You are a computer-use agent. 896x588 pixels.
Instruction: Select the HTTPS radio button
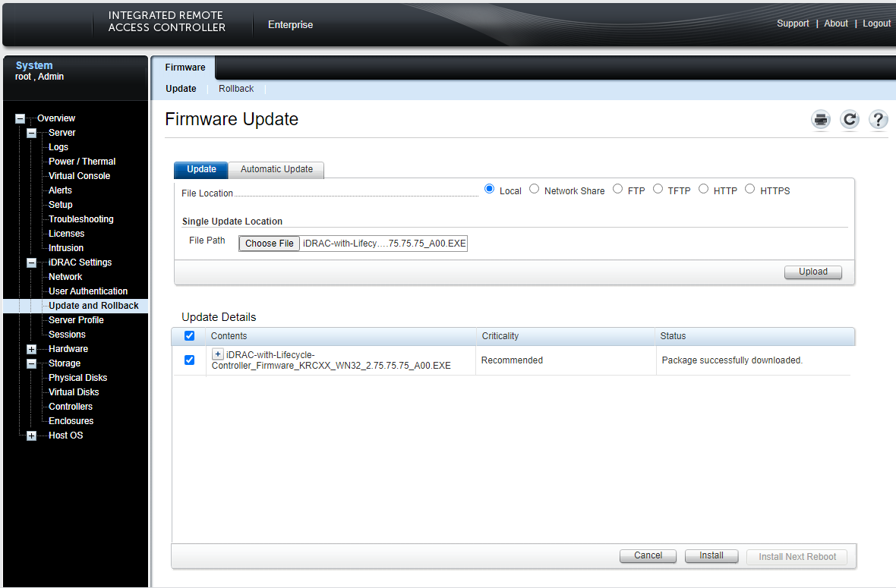[x=749, y=189]
